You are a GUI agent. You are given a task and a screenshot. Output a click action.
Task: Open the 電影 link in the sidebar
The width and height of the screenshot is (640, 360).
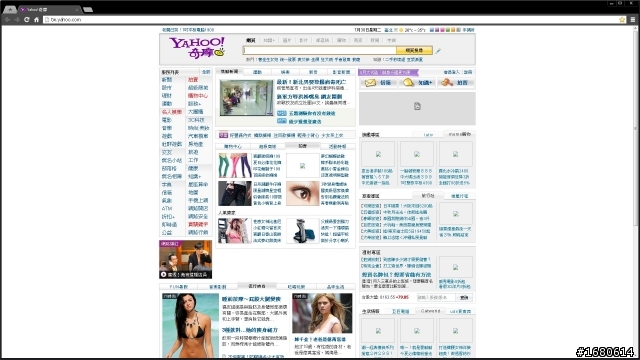pyautogui.click(x=167, y=120)
